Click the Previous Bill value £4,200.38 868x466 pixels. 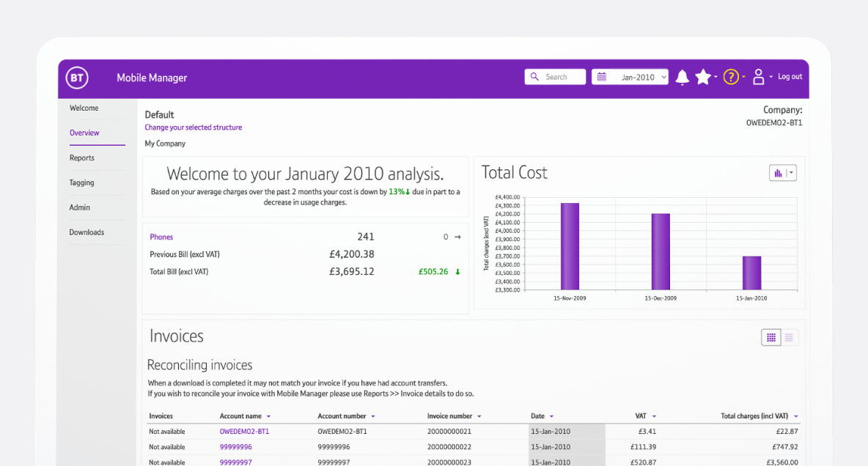pos(351,254)
